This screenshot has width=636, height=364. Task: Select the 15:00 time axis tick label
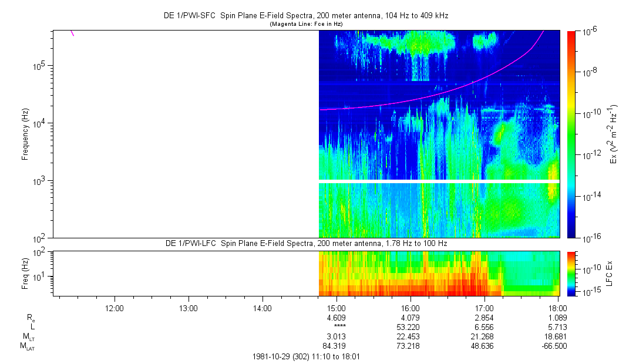coord(335,308)
